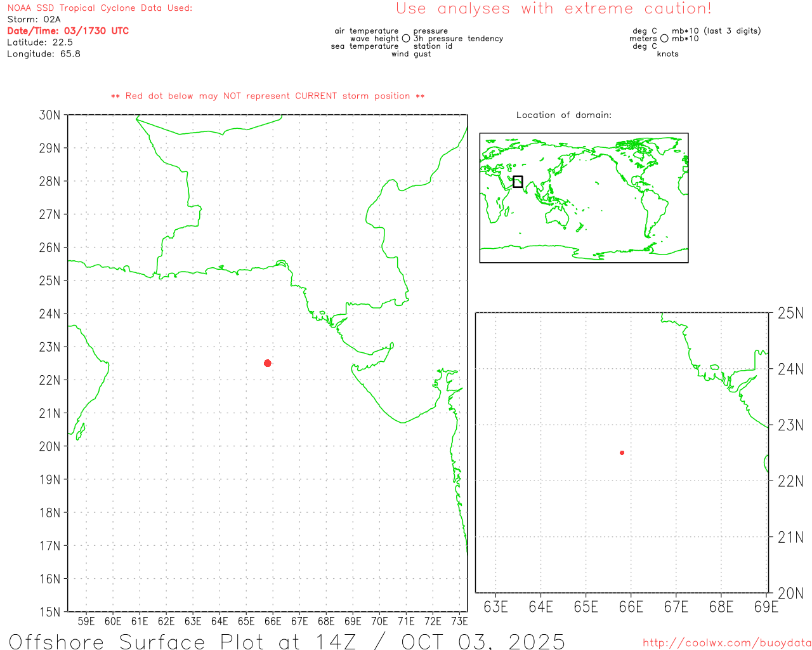Click the black domain box on the world map
Image resolution: width=812 pixels, height=650 pixels.
518,182
